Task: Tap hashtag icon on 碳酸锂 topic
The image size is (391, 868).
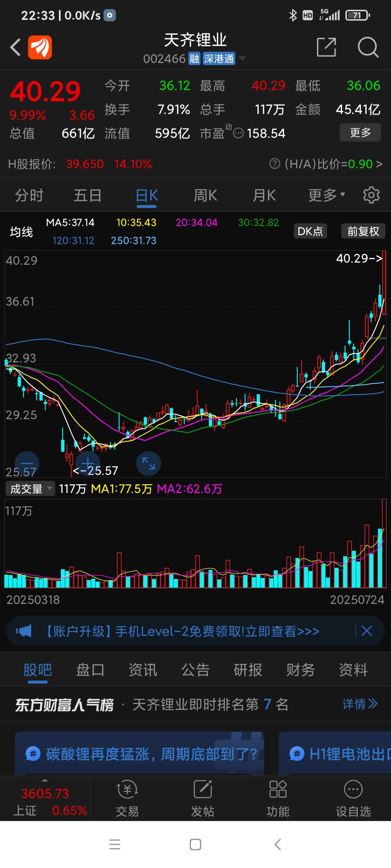Action: point(33,754)
